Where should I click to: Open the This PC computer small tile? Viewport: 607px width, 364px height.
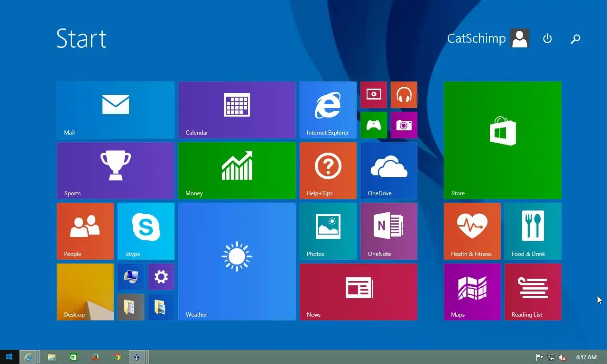point(131,277)
